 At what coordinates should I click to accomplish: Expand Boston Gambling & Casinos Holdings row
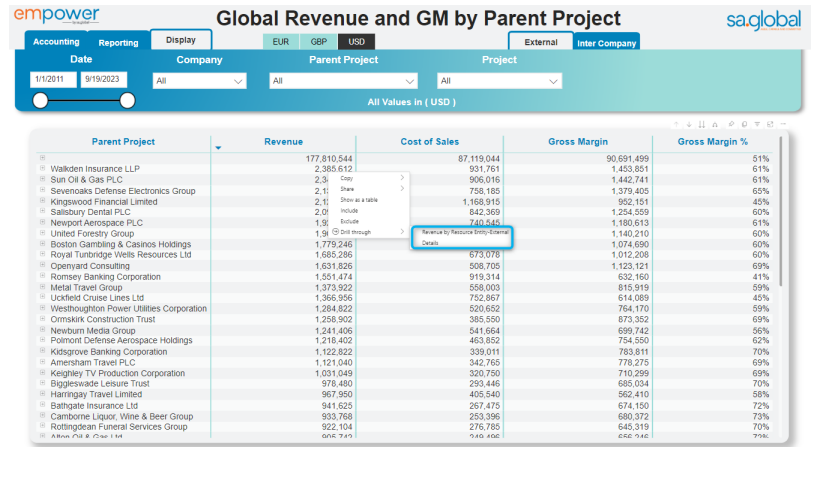tap(42, 244)
